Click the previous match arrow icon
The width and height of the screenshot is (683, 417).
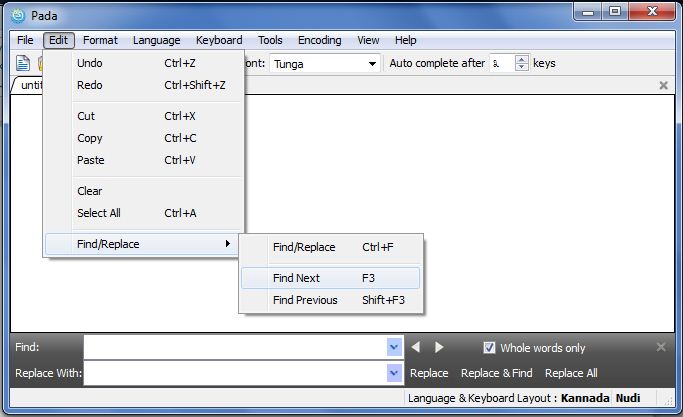[x=416, y=347]
